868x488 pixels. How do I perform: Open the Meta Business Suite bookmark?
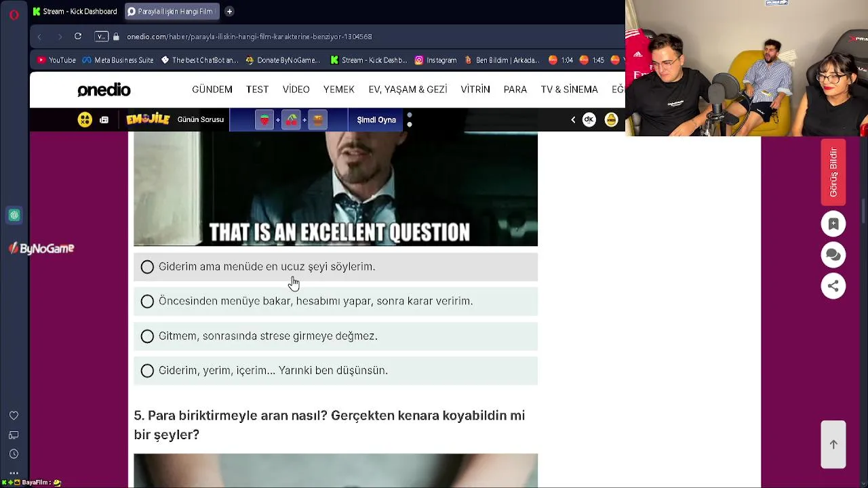pyautogui.click(x=118, y=60)
